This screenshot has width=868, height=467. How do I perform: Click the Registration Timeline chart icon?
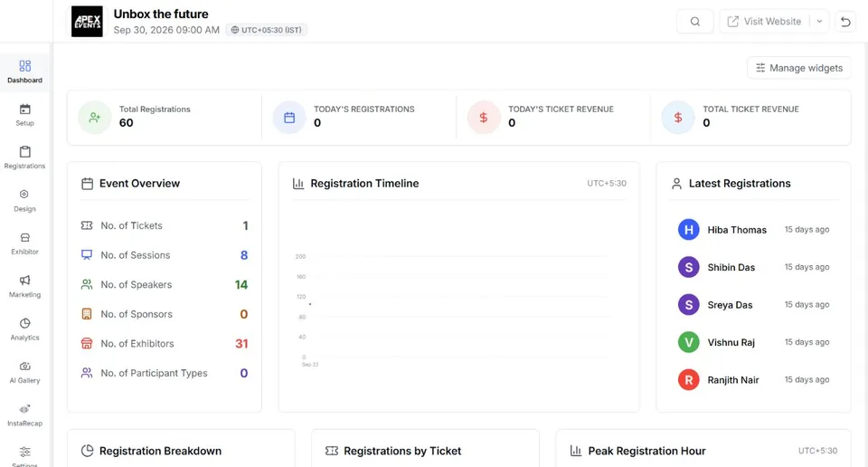click(298, 184)
